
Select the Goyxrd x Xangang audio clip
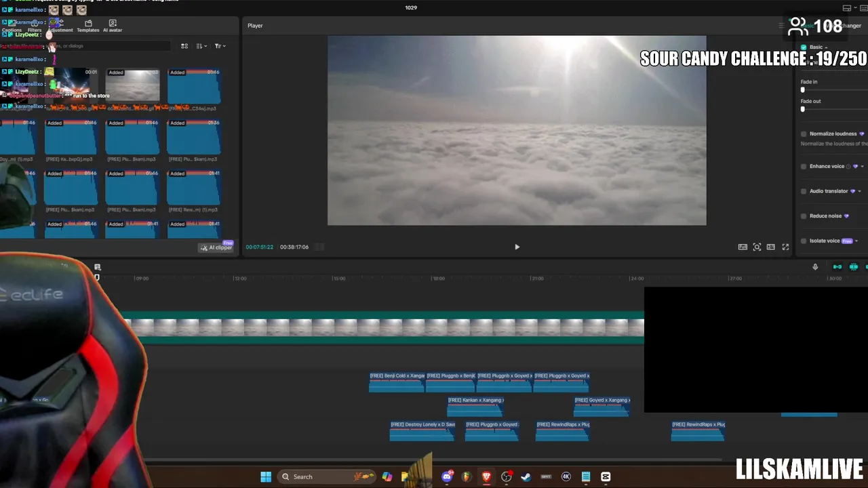[602, 407]
